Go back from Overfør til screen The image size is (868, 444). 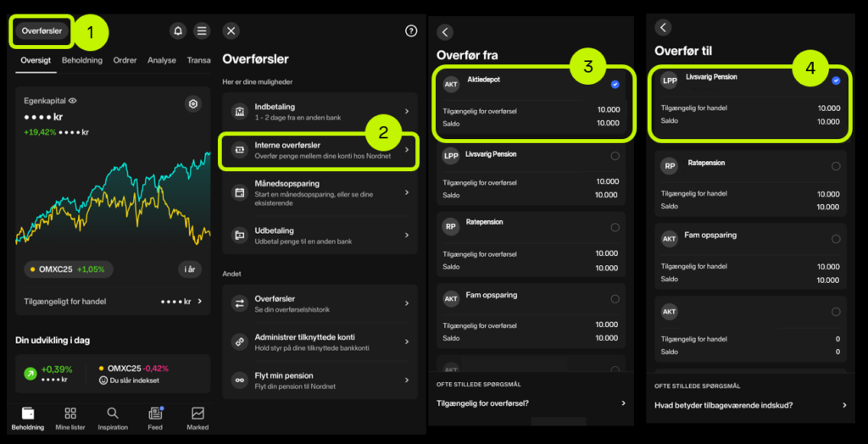coord(663,27)
